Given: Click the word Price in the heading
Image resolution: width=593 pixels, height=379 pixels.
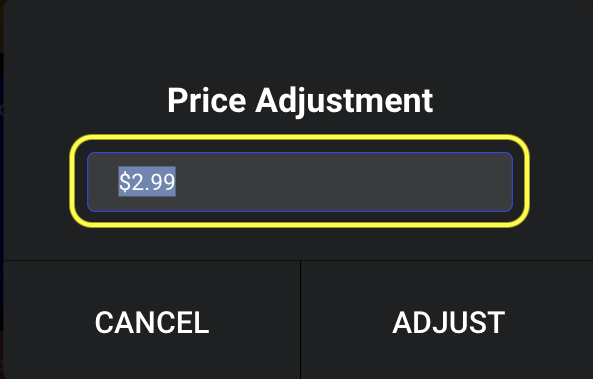Looking at the screenshot, I should pos(207,100).
